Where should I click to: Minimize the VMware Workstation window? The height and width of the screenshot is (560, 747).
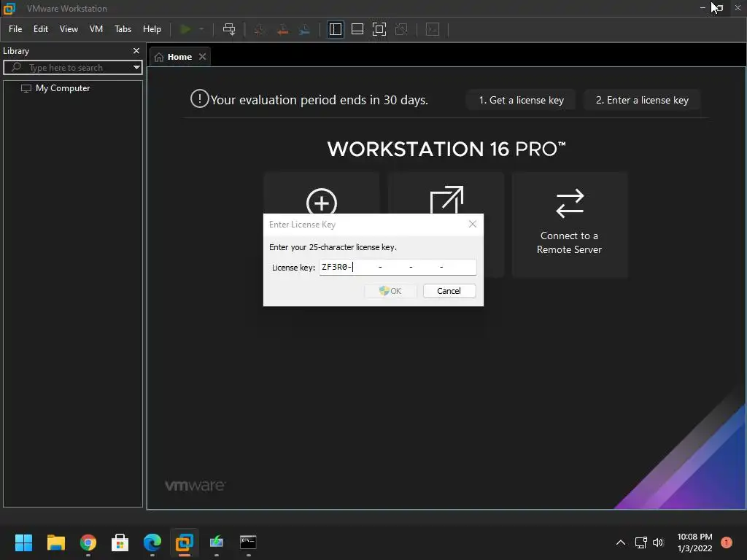click(x=703, y=7)
